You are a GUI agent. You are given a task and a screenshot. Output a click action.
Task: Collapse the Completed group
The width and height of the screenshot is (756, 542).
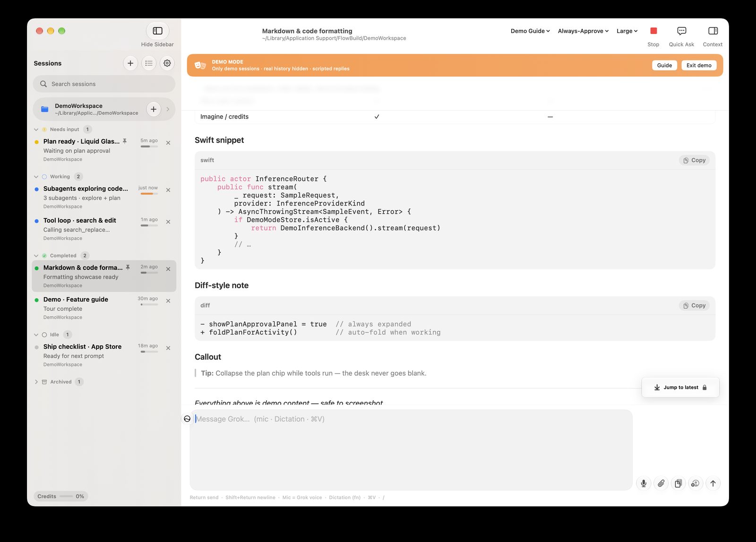point(36,256)
